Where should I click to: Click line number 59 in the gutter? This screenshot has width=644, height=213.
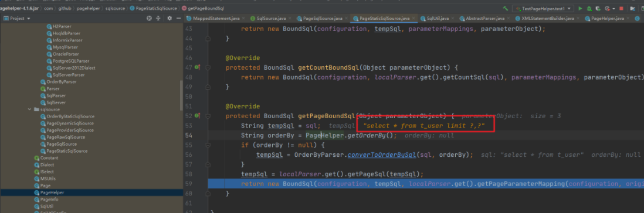pos(188,184)
